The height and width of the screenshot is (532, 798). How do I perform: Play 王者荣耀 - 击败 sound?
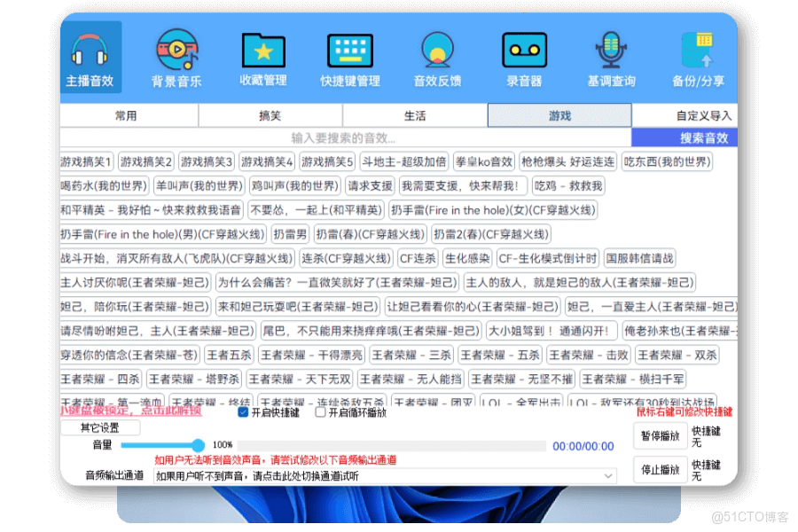point(589,355)
